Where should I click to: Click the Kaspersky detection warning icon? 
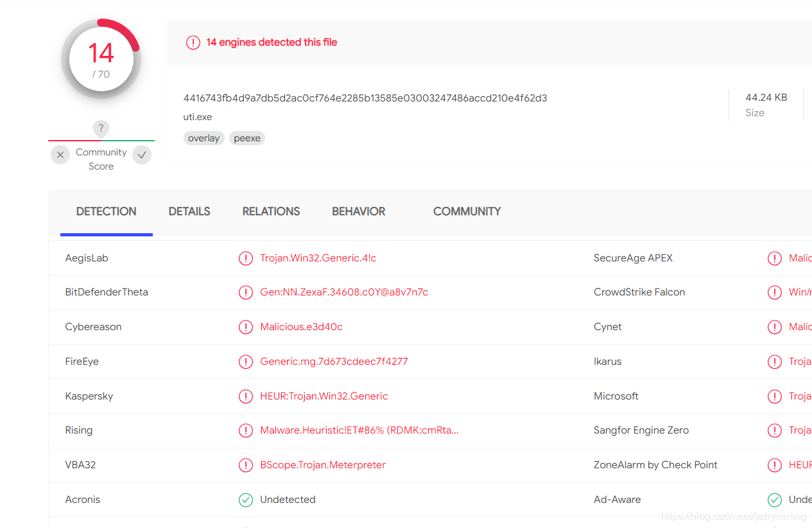[x=246, y=396]
